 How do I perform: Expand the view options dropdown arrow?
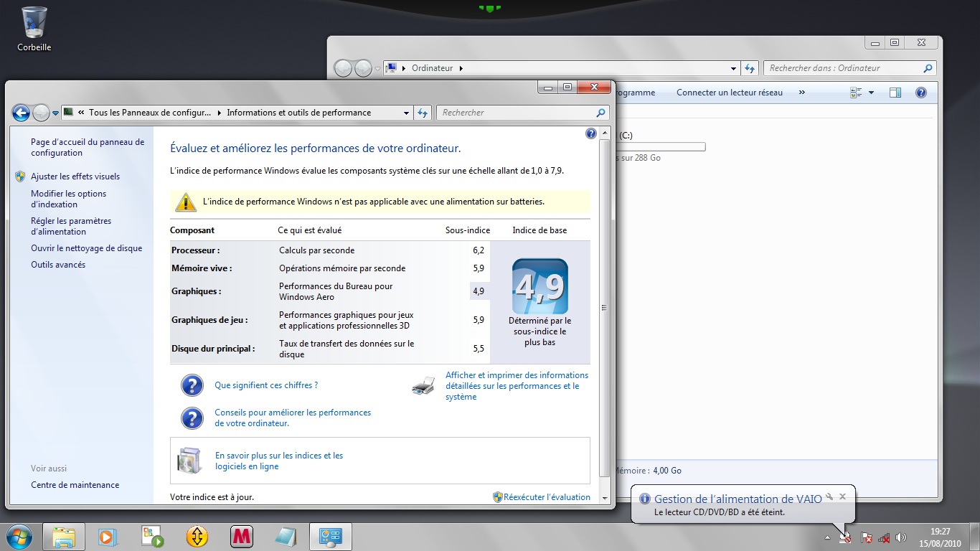click(x=871, y=93)
